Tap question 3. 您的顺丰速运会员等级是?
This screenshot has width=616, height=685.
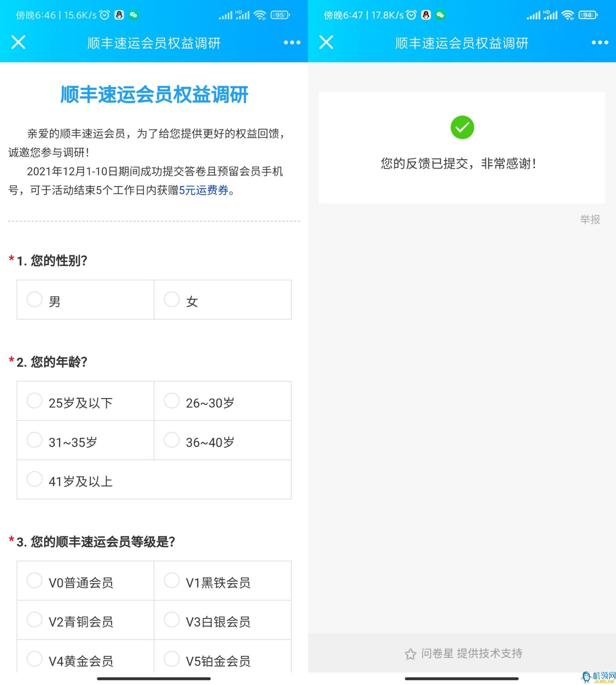click(x=96, y=542)
